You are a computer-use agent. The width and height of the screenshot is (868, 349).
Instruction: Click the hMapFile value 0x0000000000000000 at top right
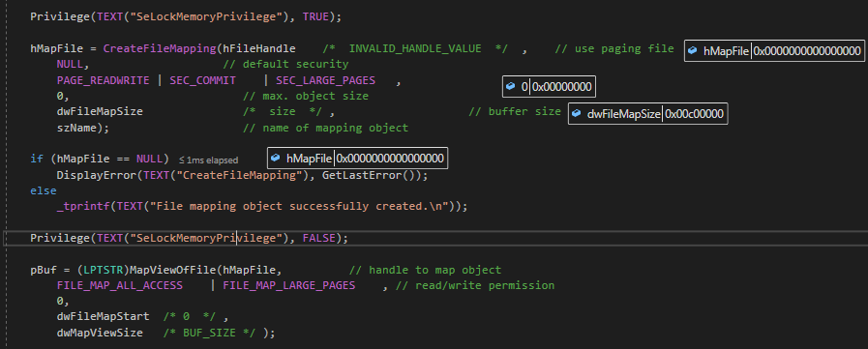click(x=807, y=51)
